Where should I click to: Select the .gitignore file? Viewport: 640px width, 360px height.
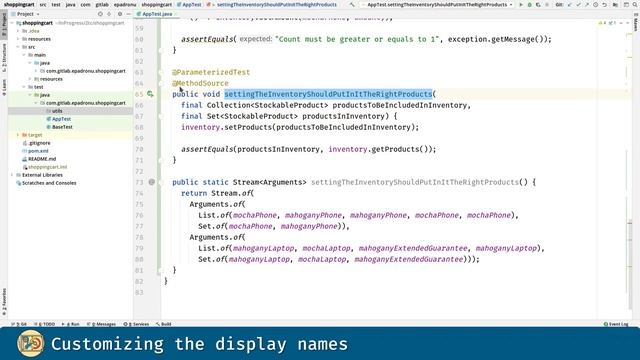(39, 143)
